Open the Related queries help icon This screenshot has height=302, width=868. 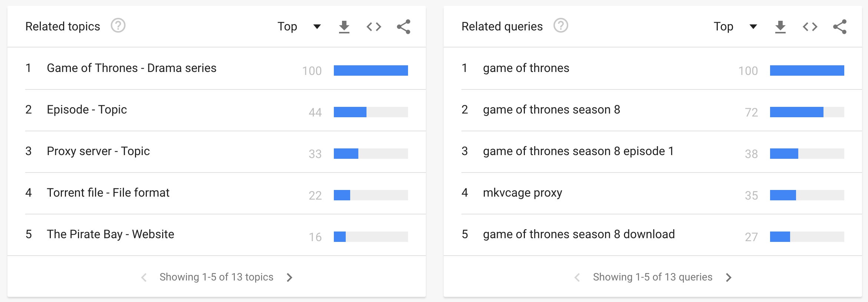pyautogui.click(x=560, y=26)
